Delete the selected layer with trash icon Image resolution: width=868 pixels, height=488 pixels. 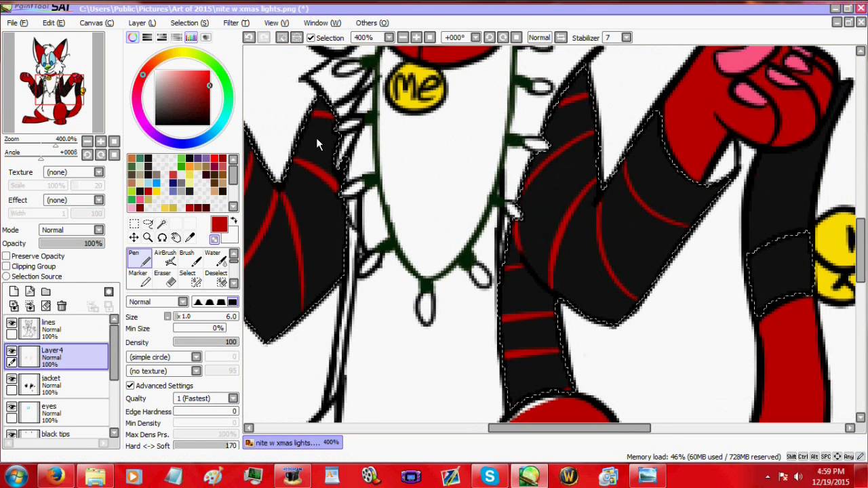[x=62, y=306]
